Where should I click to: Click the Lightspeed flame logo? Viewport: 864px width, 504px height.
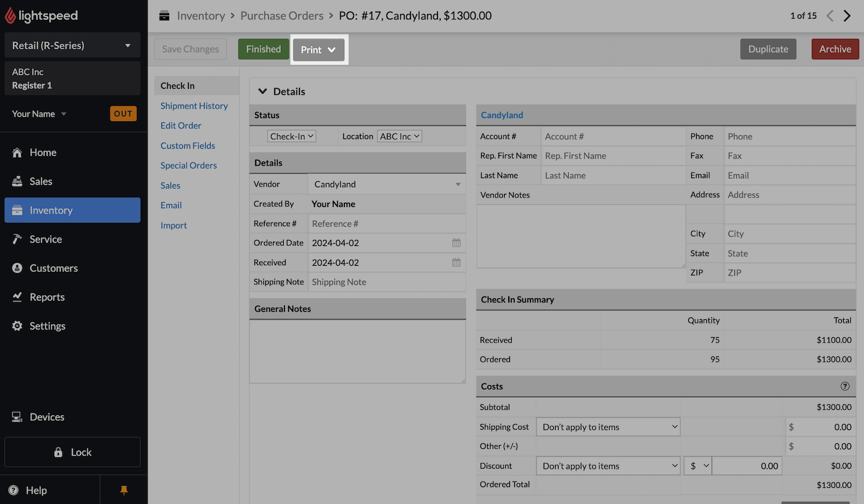click(x=10, y=16)
